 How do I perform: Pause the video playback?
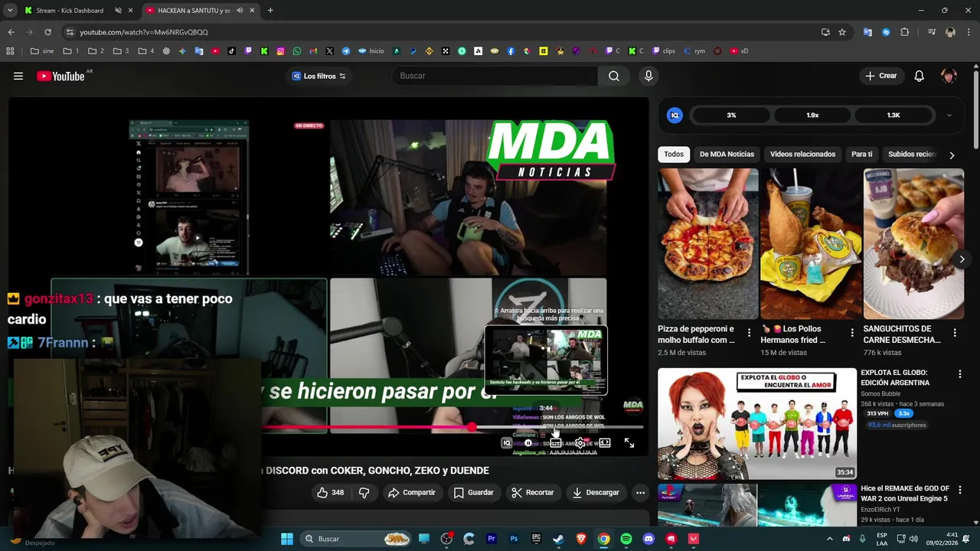[528, 443]
